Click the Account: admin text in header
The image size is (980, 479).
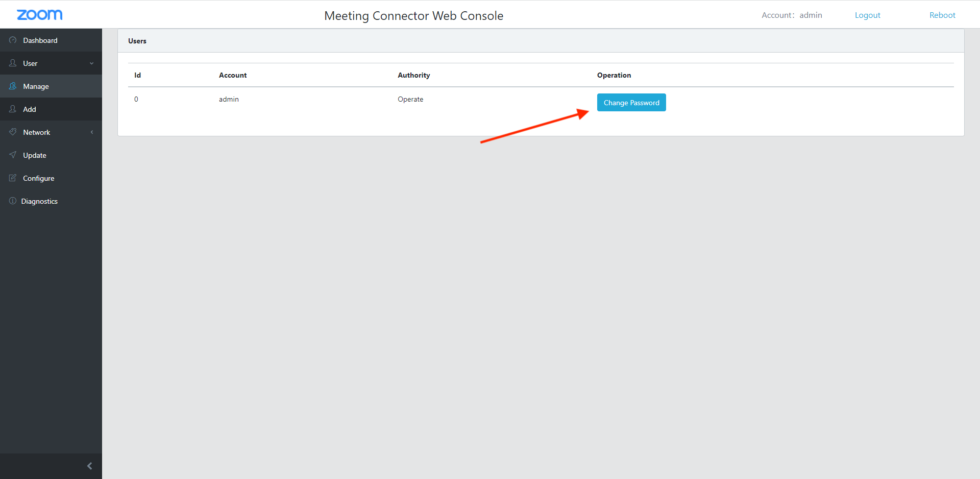[x=792, y=15]
